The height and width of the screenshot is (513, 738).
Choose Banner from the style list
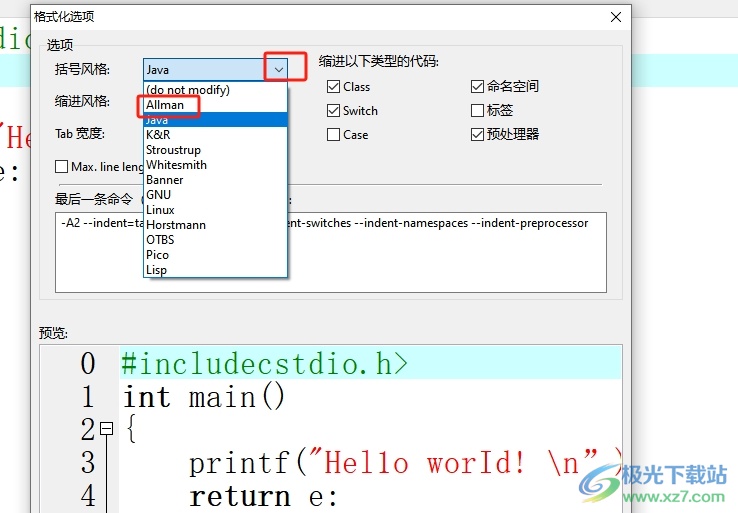tap(165, 180)
